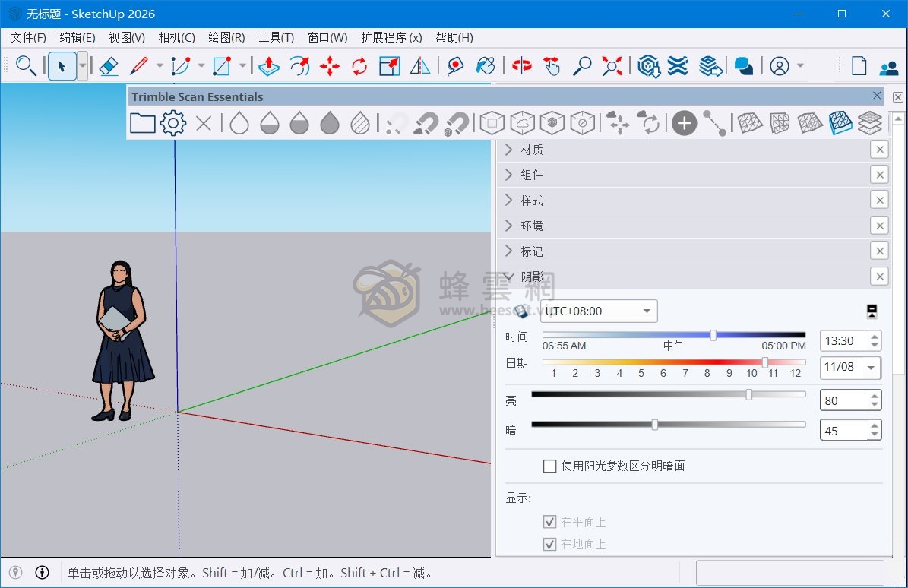
Task: Expand the 标记 panel
Action: pyautogui.click(x=508, y=251)
